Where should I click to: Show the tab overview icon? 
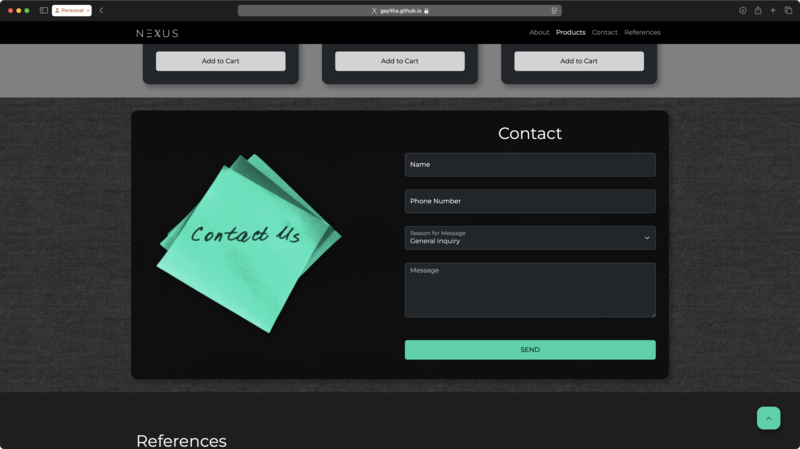[788, 10]
